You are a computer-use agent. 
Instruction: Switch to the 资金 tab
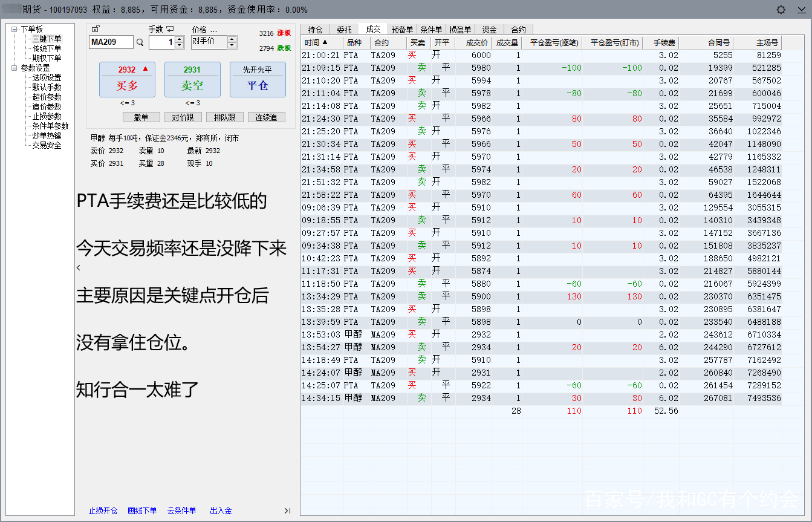point(489,29)
